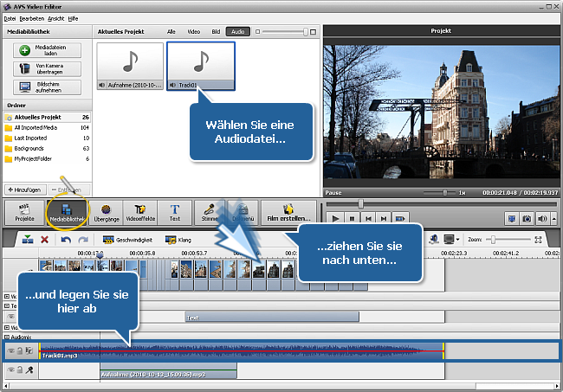Click the red delete X icon in timeline toolbar
563x392 pixels.
coord(45,239)
